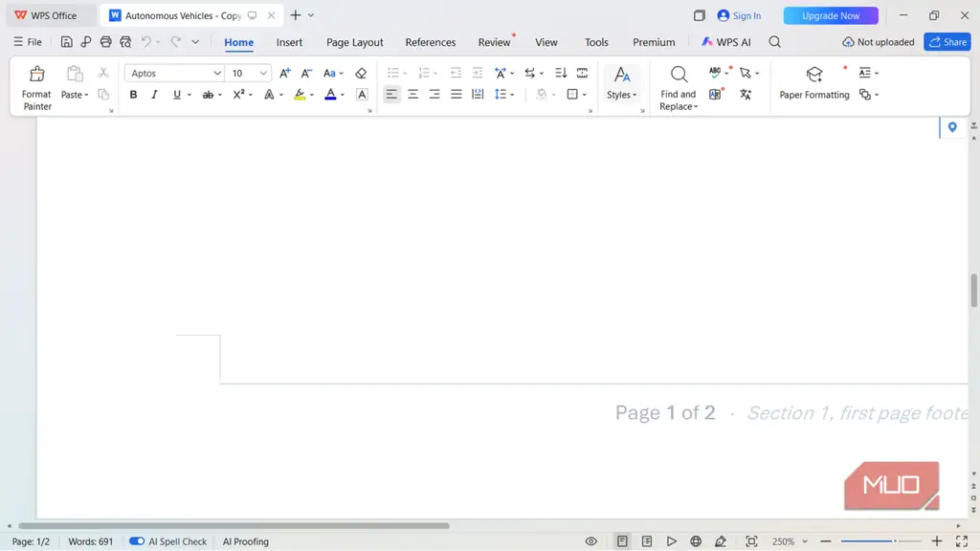The image size is (980, 551).
Task: Open the Premium tab
Action: pyautogui.click(x=654, y=42)
